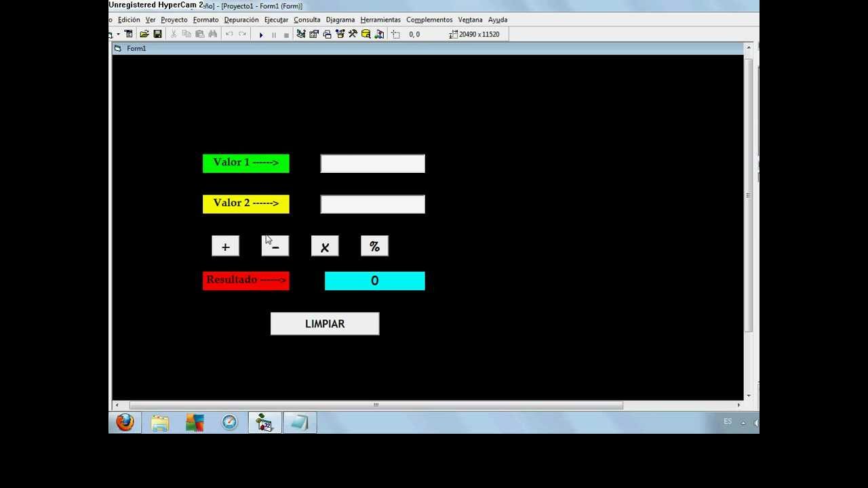The width and height of the screenshot is (868, 488).
Task: Click the scroll-right arrow of horizontal scrollbar
Action: coord(739,405)
